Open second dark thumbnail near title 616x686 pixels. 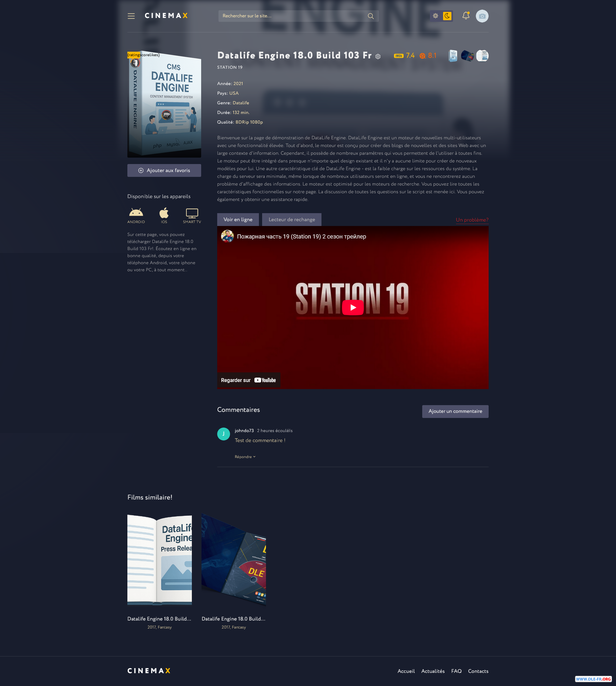(467, 56)
